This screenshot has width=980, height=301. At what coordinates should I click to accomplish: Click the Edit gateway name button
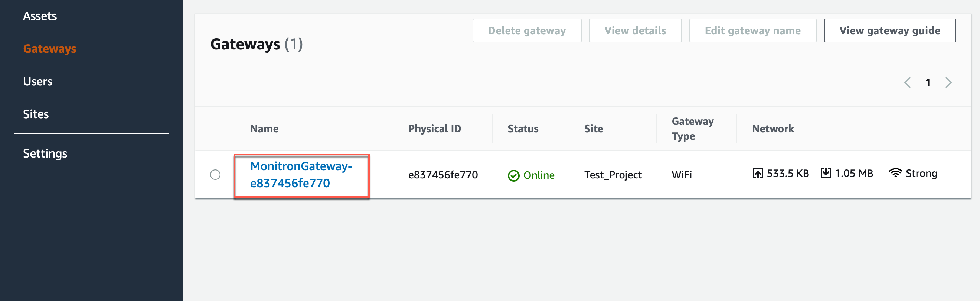(x=752, y=30)
